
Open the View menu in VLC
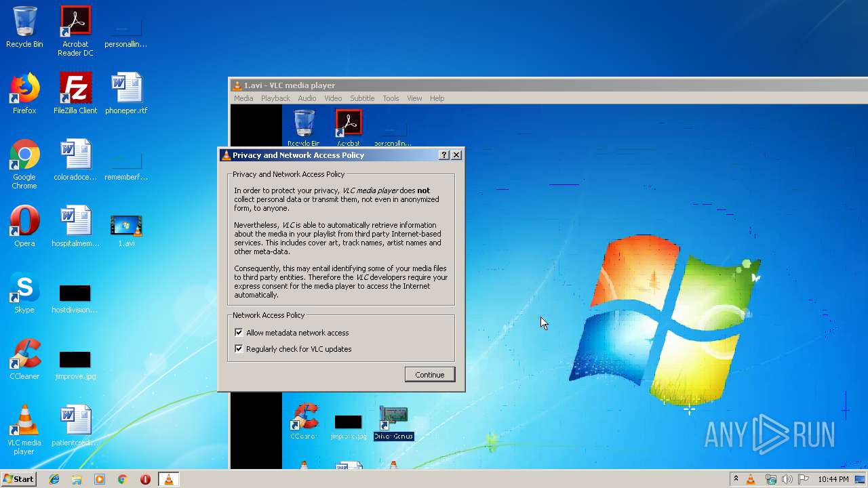[414, 98]
